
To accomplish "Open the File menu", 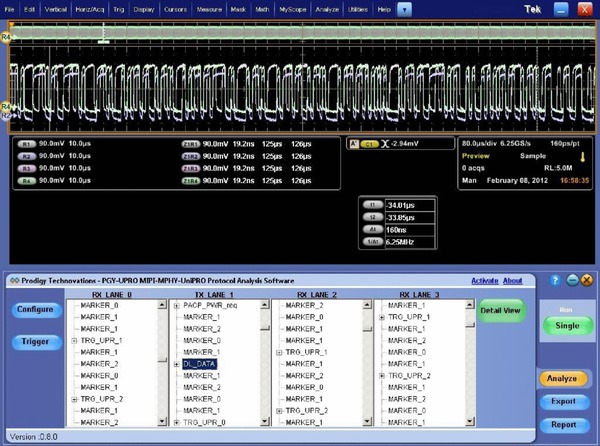I will pyautogui.click(x=9, y=10).
